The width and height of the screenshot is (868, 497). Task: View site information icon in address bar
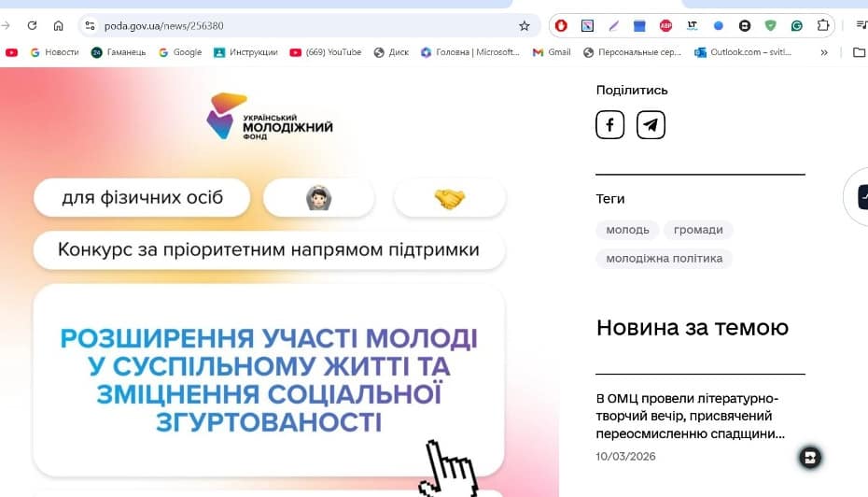(x=91, y=25)
